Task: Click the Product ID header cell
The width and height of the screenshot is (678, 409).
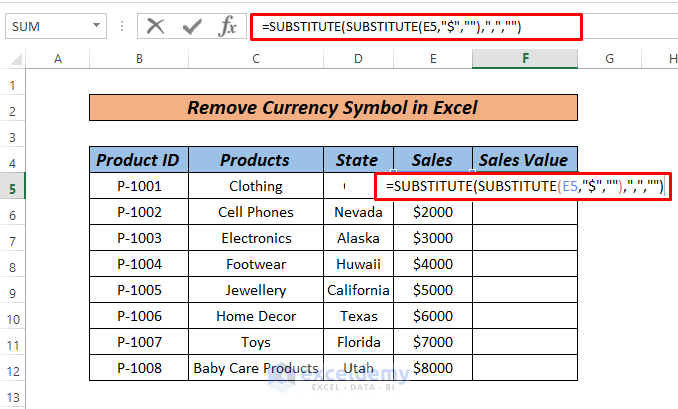Action: 138,160
